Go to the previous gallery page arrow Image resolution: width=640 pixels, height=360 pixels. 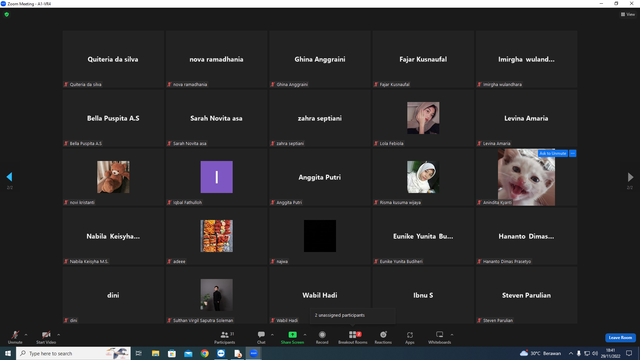coord(9,177)
